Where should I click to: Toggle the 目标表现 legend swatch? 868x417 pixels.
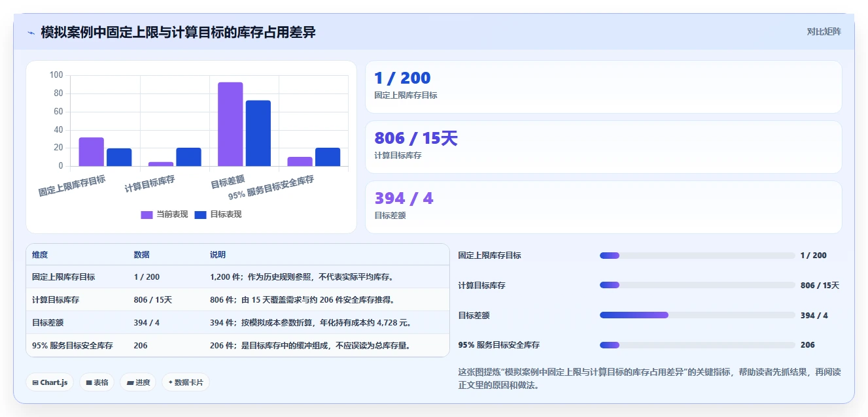coord(201,214)
